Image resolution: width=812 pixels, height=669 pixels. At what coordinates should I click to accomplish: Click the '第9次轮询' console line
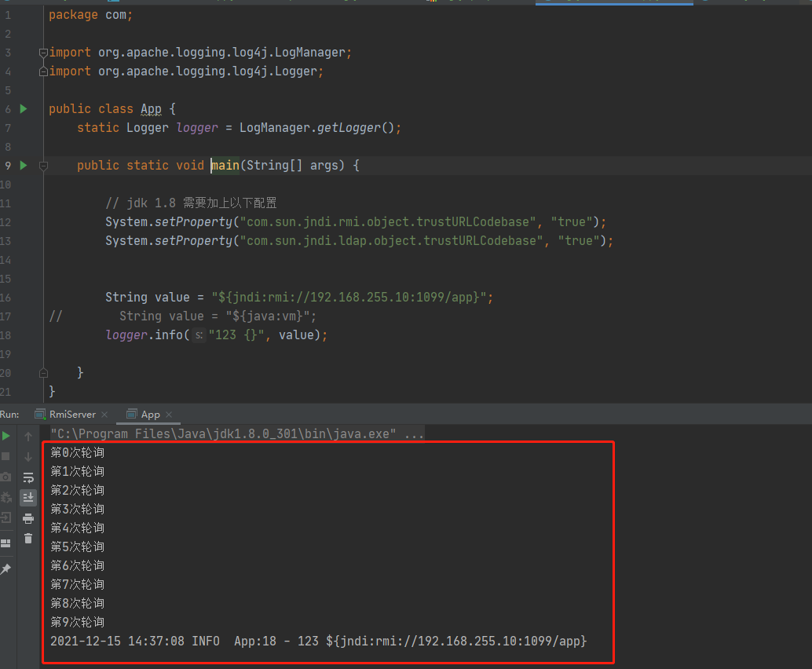[x=77, y=622]
